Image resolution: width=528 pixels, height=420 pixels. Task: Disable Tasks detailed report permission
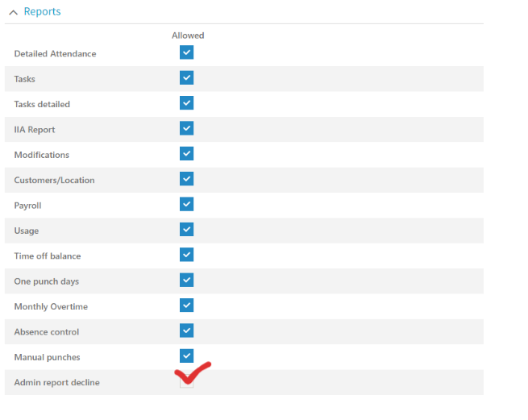click(187, 103)
